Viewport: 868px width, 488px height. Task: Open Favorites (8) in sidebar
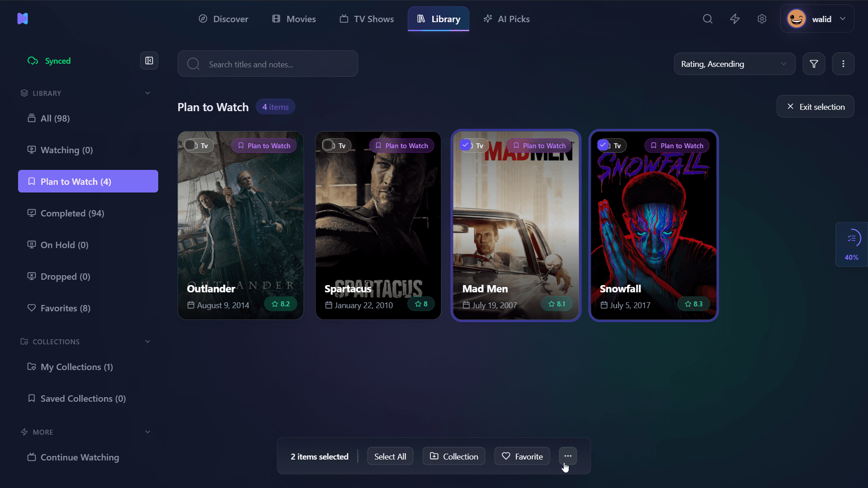[88, 308]
